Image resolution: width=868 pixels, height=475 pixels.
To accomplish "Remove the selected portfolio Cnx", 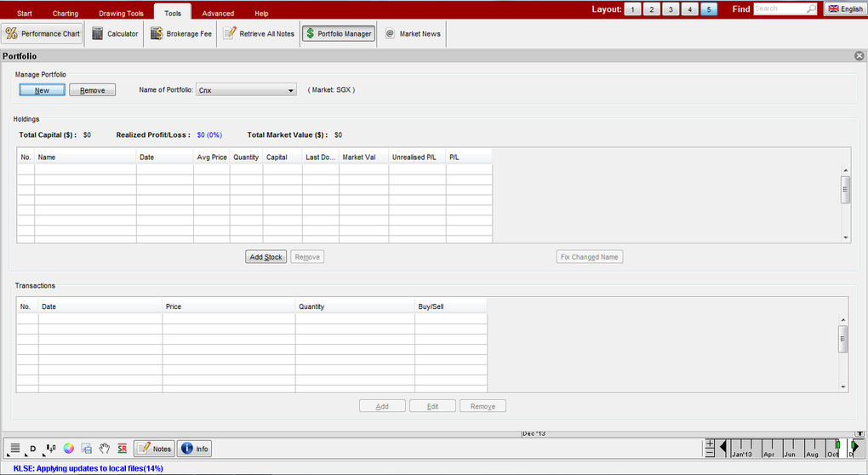I will (x=93, y=90).
